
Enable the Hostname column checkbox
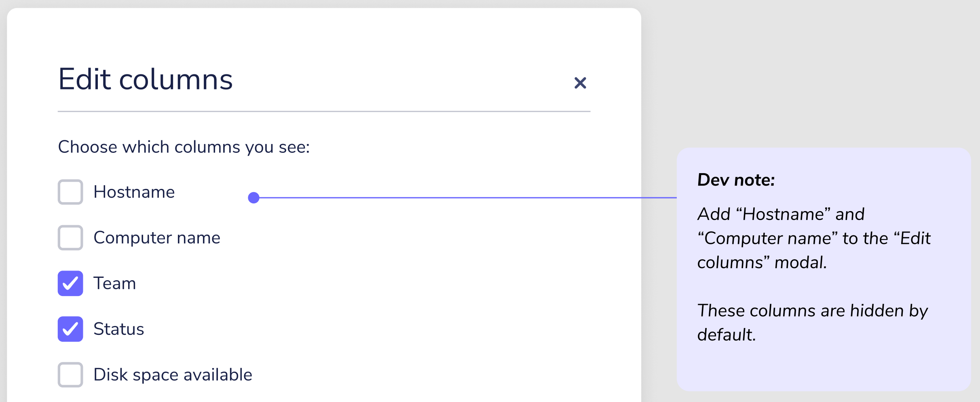[70, 192]
